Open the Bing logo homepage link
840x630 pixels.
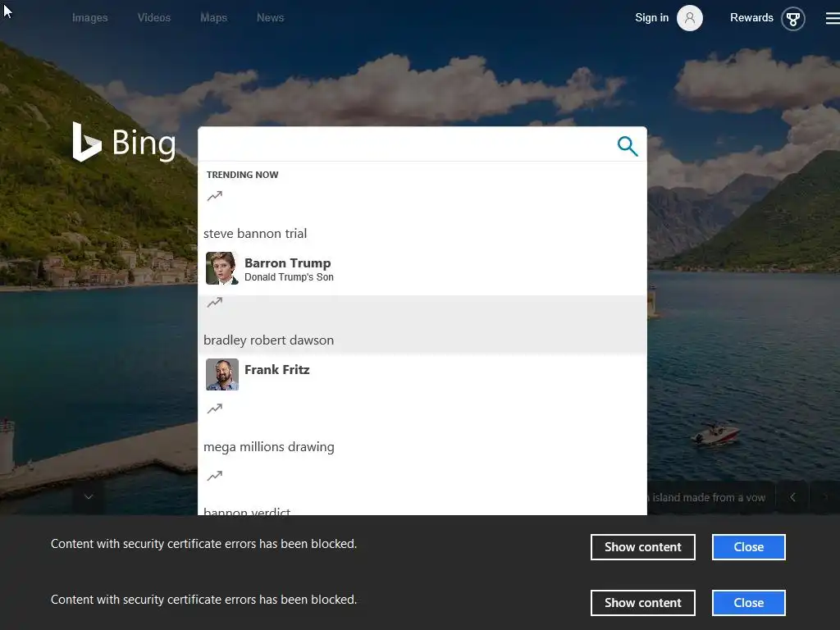point(125,143)
